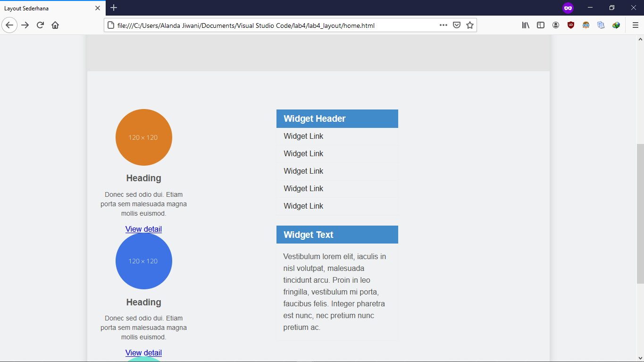The height and width of the screenshot is (362, 644).
Task: Click the Heading under the orange circle
Action: pos(144,178)
